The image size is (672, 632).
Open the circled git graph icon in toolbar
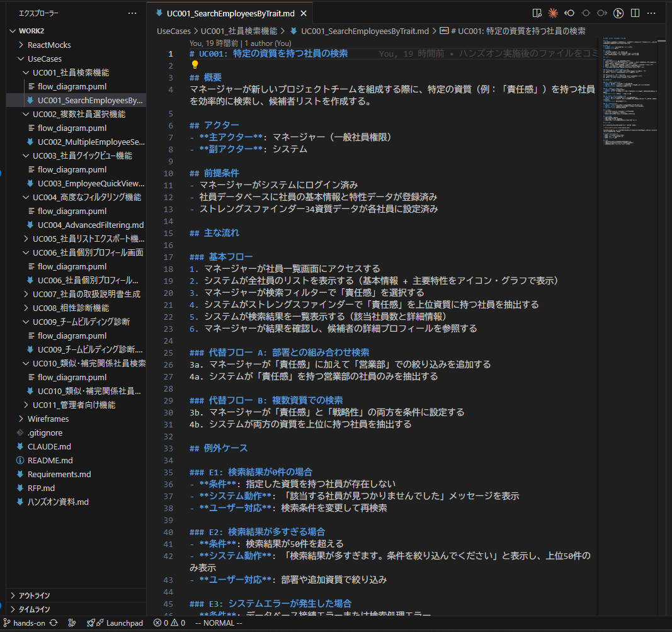pos(618,13)
